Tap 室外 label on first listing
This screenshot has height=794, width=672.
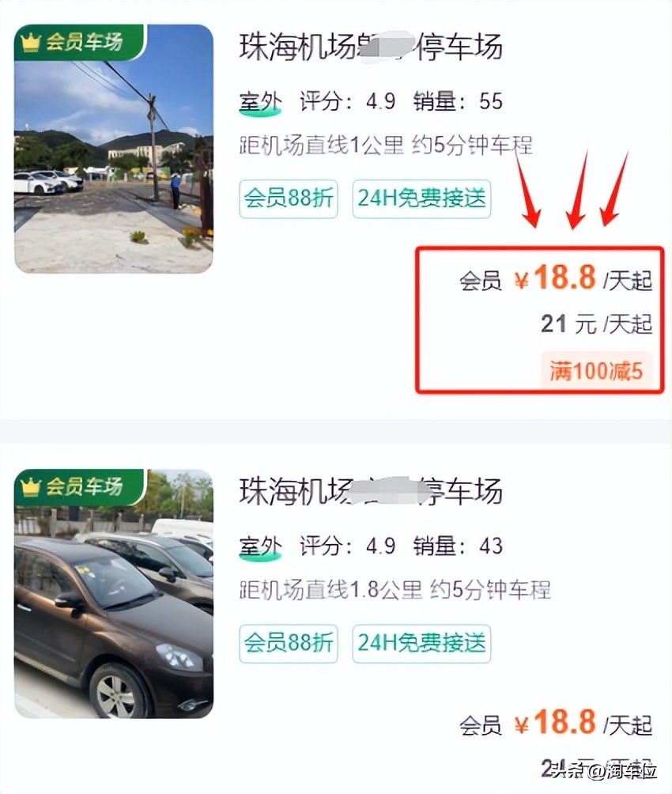click(260, 102)
